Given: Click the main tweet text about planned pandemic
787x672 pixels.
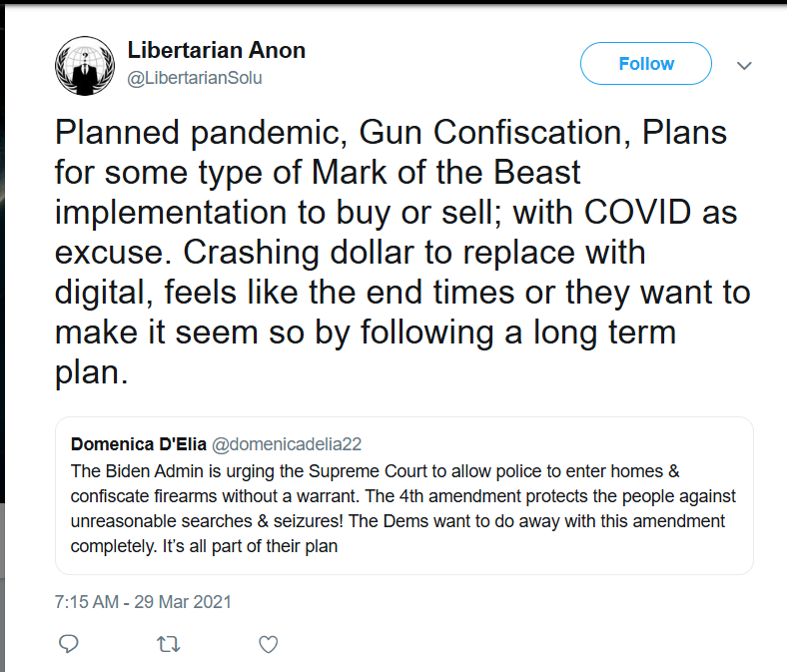Looking at the screenshot, I should [x=402, y=252].
